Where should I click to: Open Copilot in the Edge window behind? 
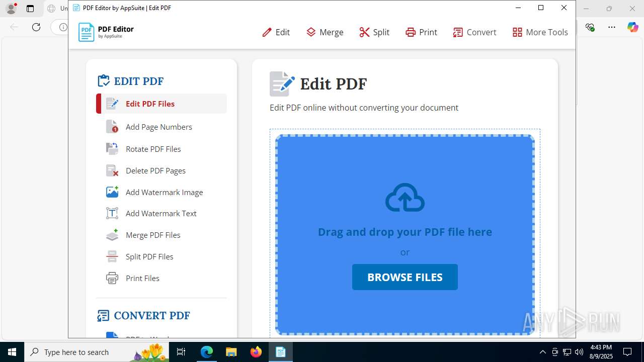tap(632, 27)
